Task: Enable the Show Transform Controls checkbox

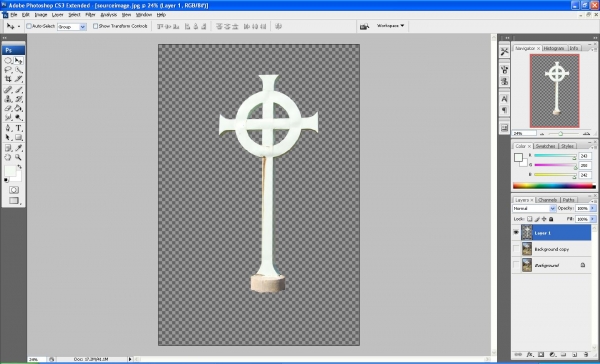Action: tap(95, 26)
